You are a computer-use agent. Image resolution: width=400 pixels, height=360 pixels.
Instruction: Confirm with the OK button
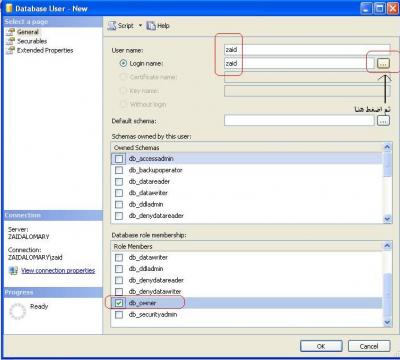point(321,346)
